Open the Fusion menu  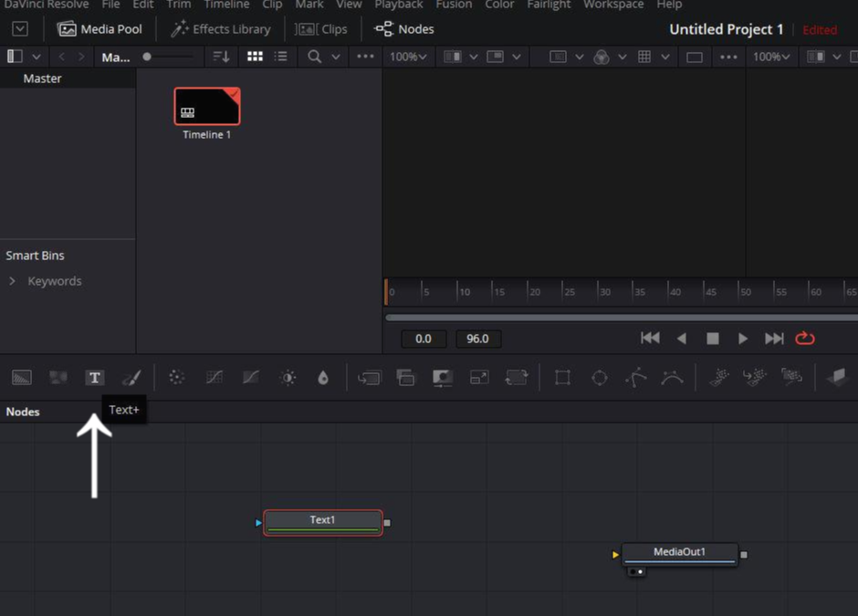454,5
